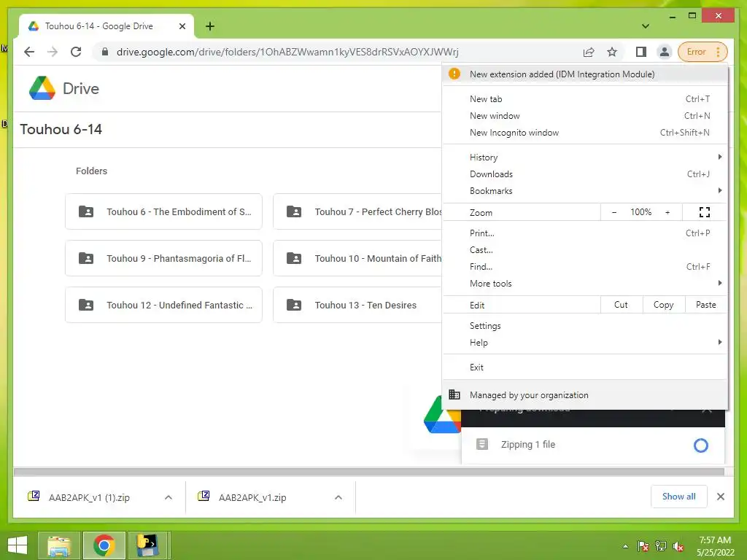The width and height of the screenshot is (747, 560).
Task: Open Touhou 12 - Undefined Fantastic folder
Action: [164, 305]
